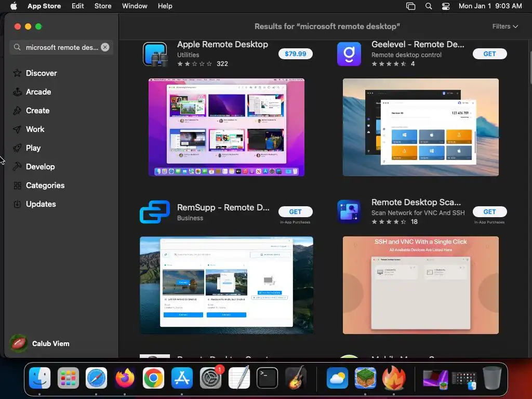Viewport: 532px width, 399px height.
Task: Open the flame app in the Dock
Action: [x=394, y=378]
